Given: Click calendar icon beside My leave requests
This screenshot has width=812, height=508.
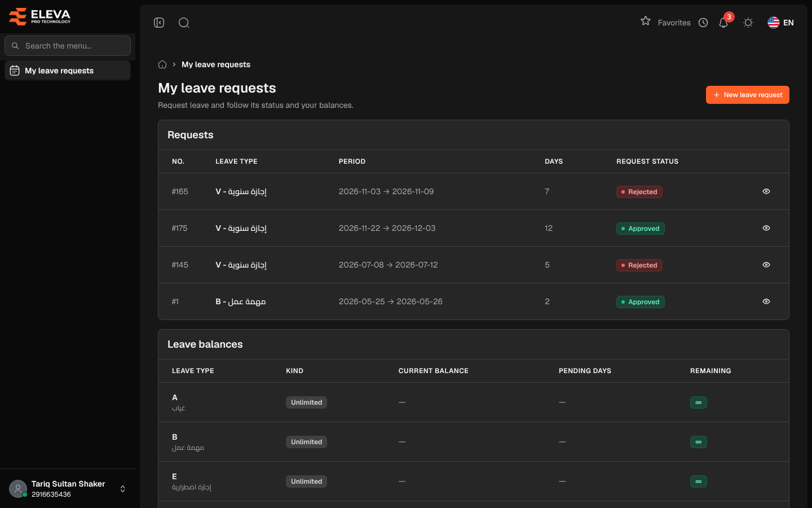Looking at the screenshot, I should click(15, 71).
